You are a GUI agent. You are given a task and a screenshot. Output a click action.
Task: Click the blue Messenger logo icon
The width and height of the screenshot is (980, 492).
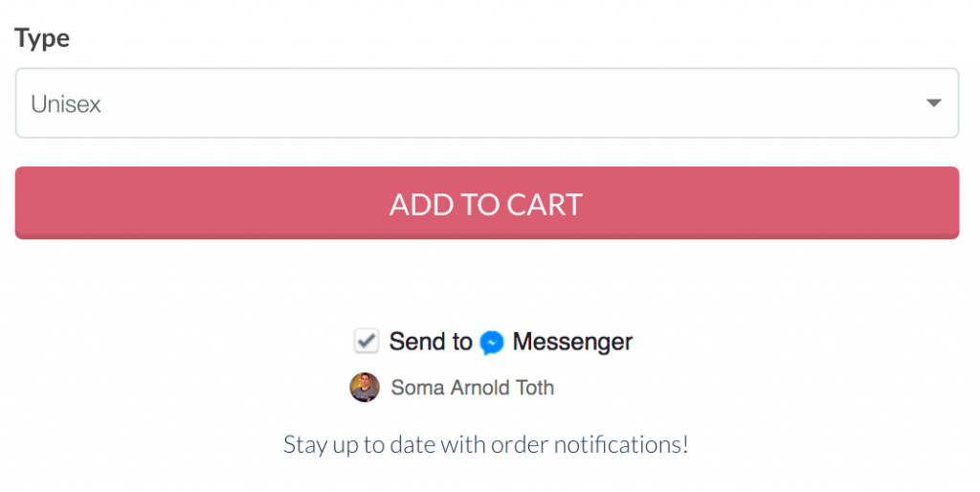[x=492, y=343]
